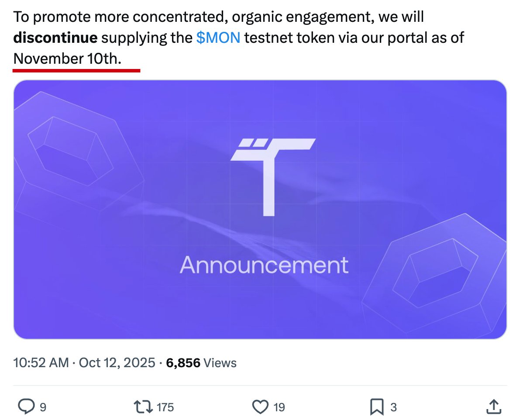The image size is (516, 420).
Task: Click the bold word discontinue
Action: (55, 38)
